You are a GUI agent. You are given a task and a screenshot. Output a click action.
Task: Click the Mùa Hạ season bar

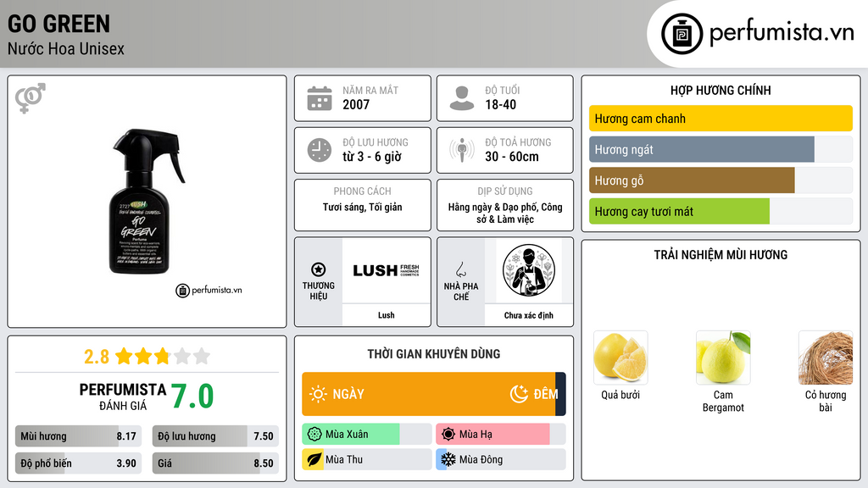[500, 435]
